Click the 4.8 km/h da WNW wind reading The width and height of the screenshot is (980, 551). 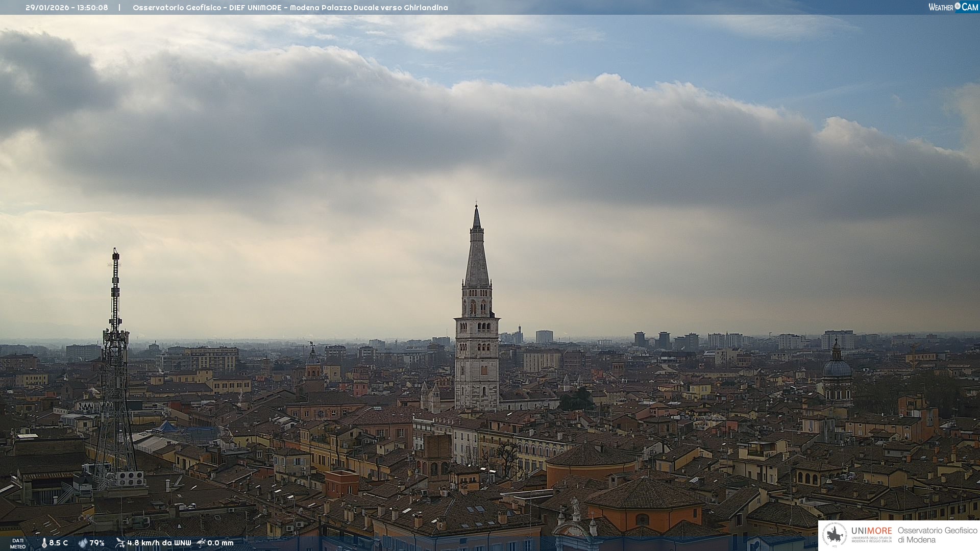(x=159, y=543)
